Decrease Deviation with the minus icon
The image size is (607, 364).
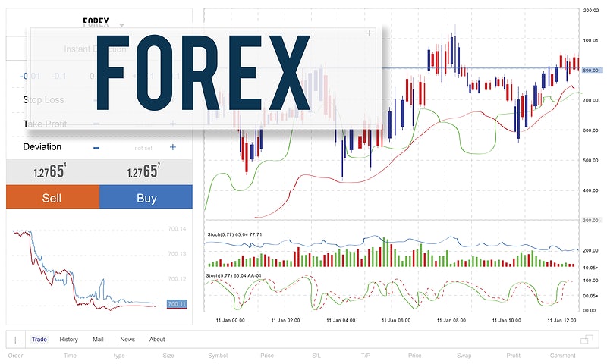tap(96, 148)
